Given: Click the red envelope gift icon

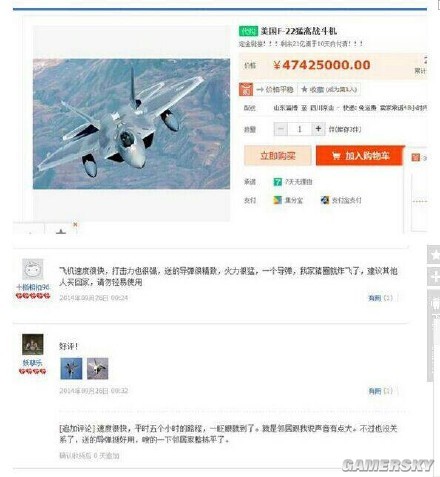Looking at the screenshot, I should coord(246,90).
